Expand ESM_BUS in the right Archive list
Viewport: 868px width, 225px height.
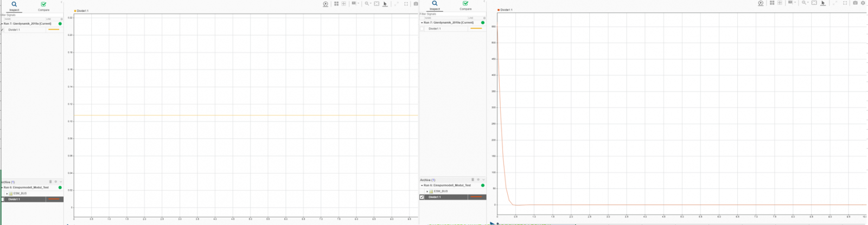coord(427,191)
